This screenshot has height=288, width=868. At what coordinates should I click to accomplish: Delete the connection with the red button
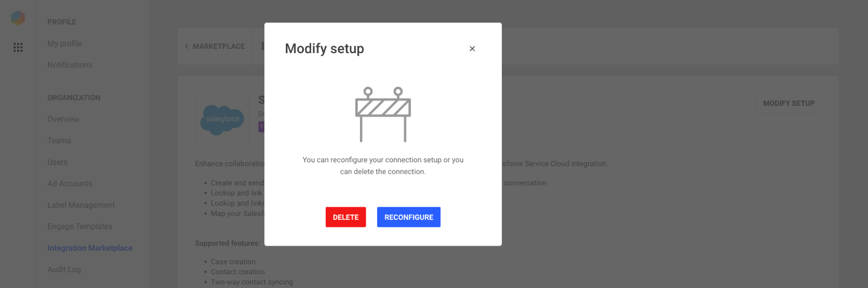346,217
